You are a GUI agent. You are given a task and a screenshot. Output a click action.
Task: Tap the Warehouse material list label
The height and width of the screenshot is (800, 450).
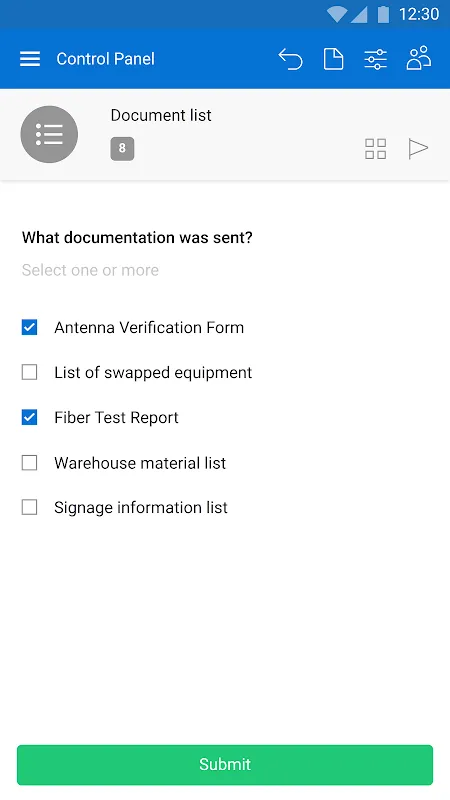pyautogui.click(x=140, y=463)
